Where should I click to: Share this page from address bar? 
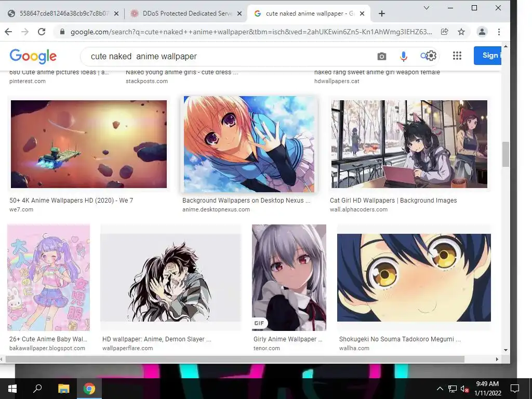click(445, 32)
